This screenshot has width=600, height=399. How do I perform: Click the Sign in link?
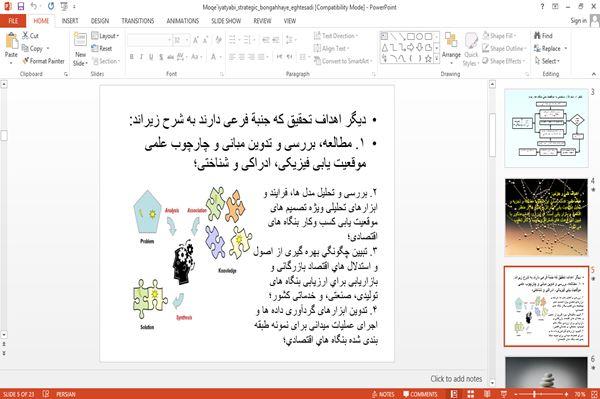pyautogui.click(x=579, y=21)
